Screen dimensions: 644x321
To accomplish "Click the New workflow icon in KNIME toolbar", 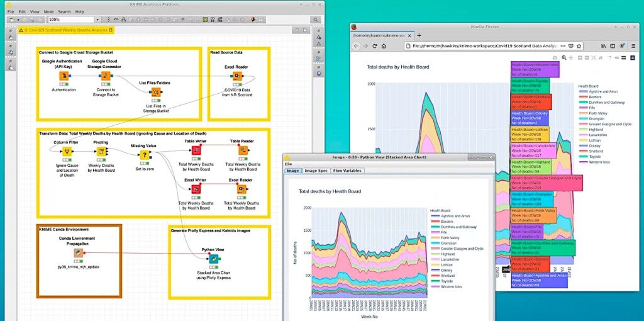I will (x=12, y=20).
